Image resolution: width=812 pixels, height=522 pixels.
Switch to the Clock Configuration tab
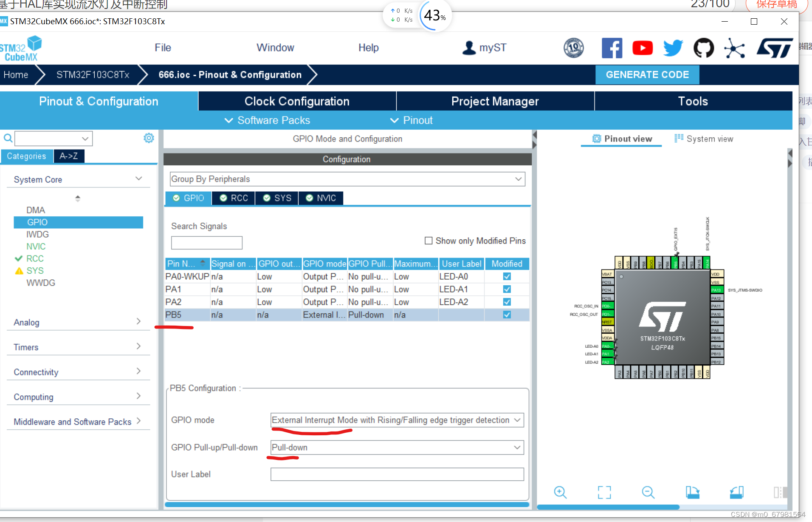click(x=297, y=101)
